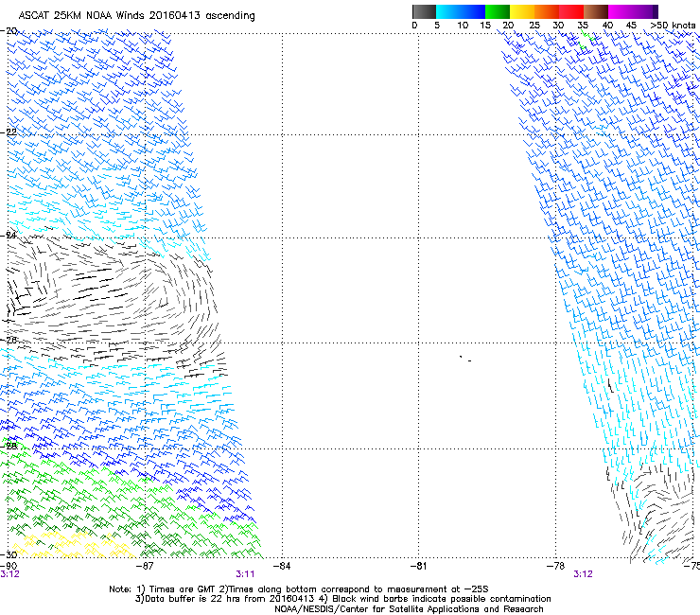This screenshot has height=615, width=700.
Task: Click the "3:11" swath time label
Action: [246, 574]
